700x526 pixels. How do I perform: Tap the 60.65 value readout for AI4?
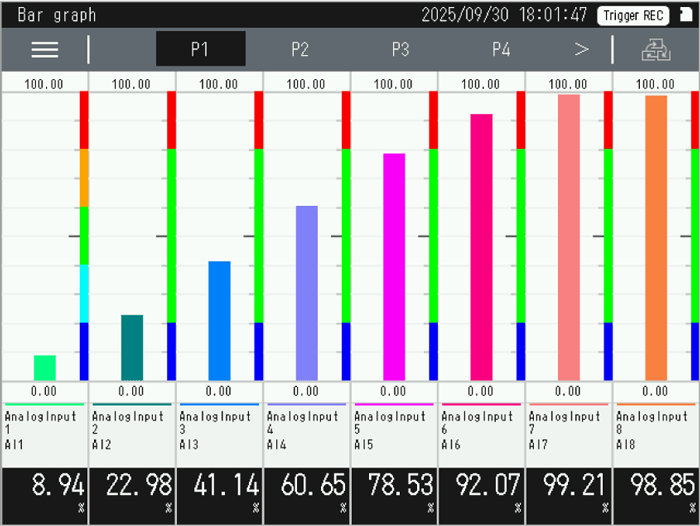306,487
